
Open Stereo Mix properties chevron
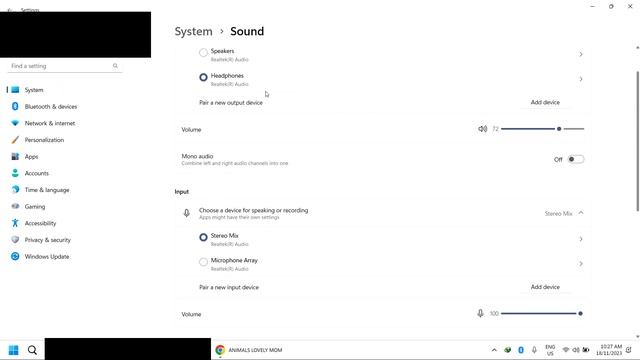click(581, 239)
